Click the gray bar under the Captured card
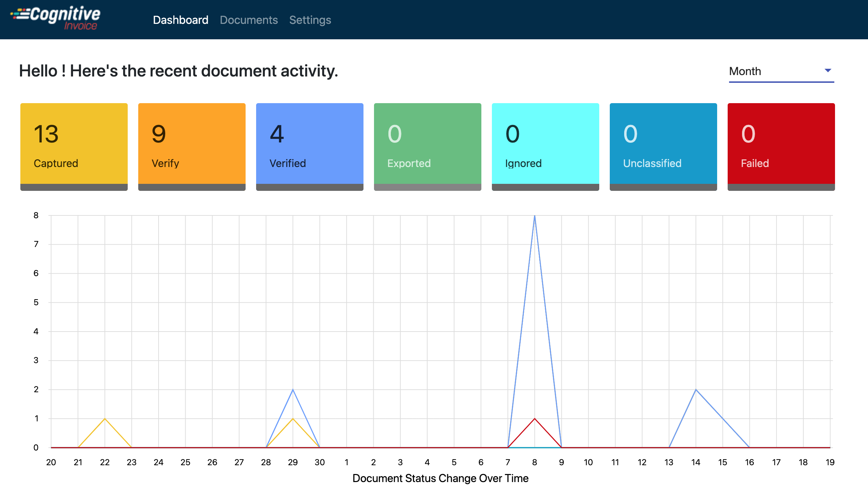 [74, 187]
